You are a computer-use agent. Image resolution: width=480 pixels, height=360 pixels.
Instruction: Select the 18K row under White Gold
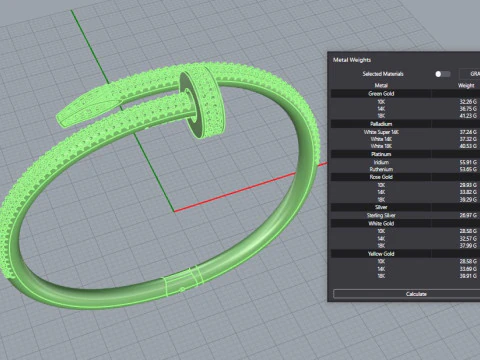405,246
